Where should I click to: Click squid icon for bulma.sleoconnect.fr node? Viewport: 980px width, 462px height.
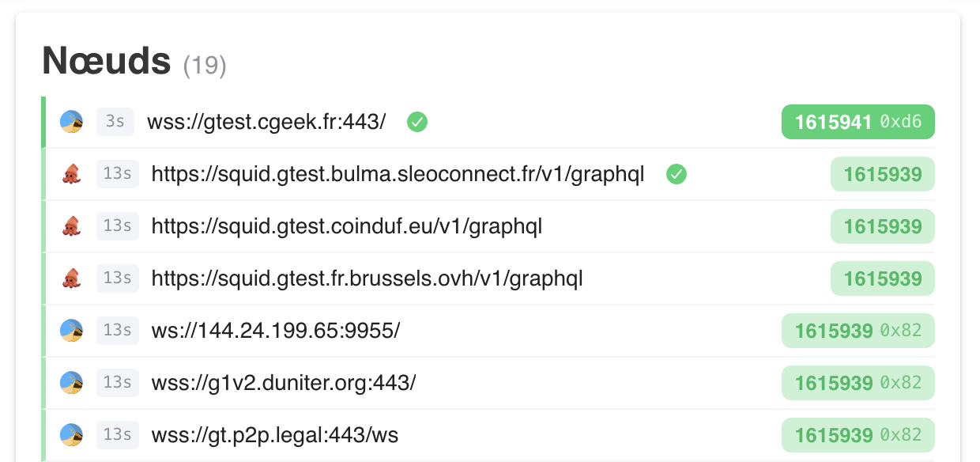coord(72,174)
